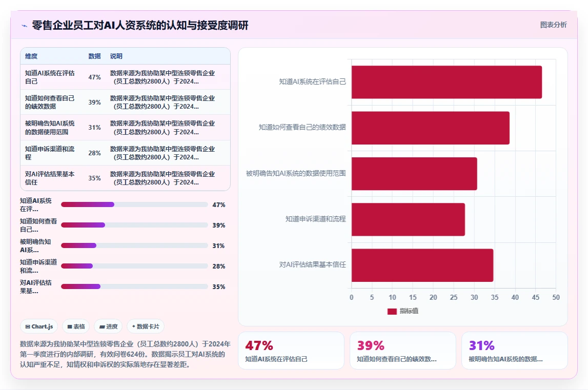Click the small icon beside the survey title
Image resolution: width=588 pixels, height=390 pixels.
pos(25,26)
